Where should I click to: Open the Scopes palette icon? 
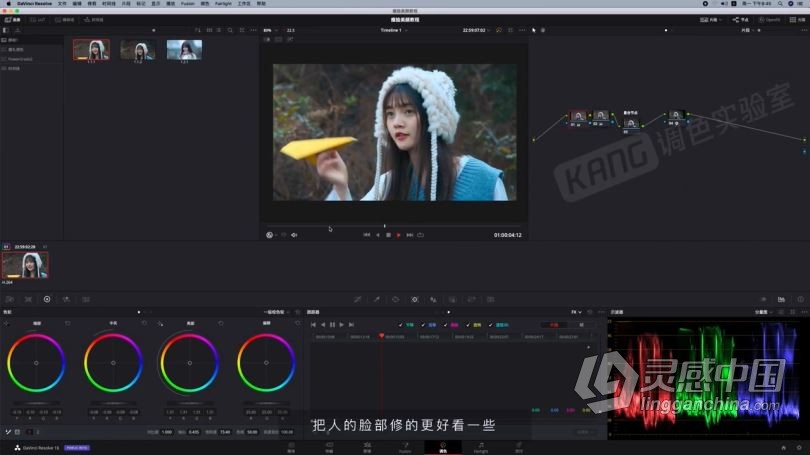click(781, 300)
